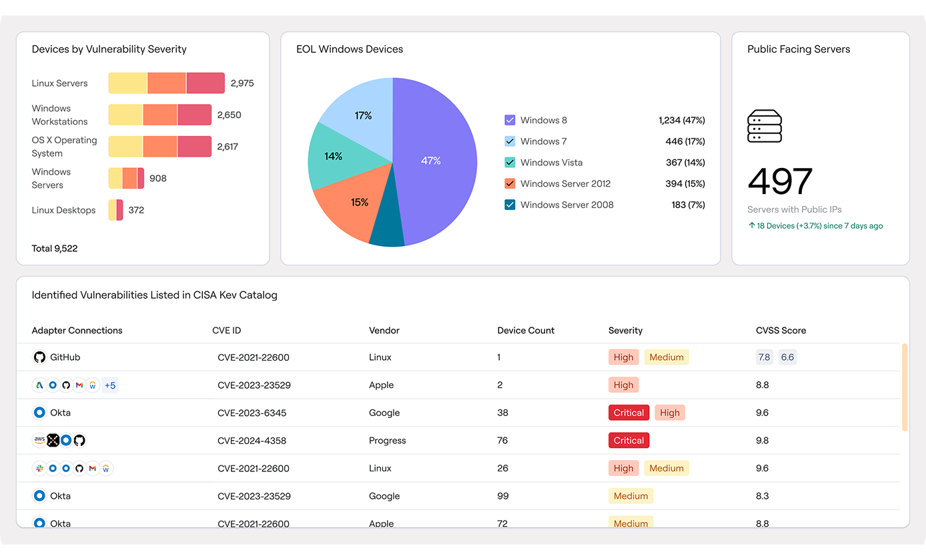Viewport: 926px width, 560px height.
Task: Select the Okta adapter icon for CVE-2023-6345
Action: (x=39, y=412)
